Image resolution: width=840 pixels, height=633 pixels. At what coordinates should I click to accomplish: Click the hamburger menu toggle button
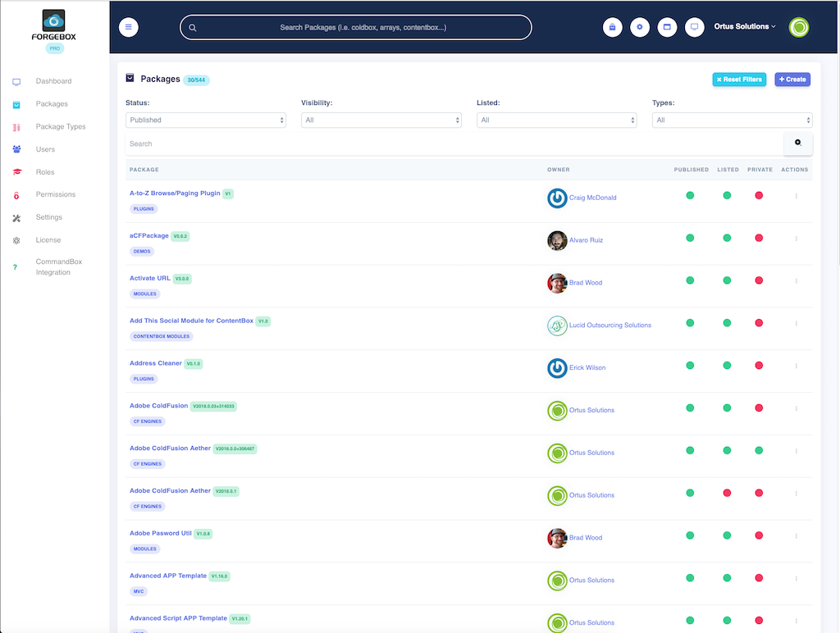pos(129,27)
